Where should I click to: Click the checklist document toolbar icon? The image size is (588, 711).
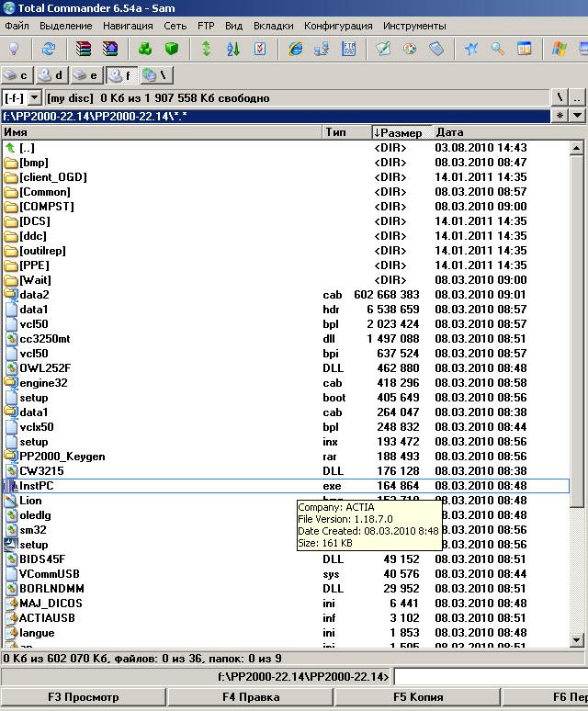tap(260, 49)
